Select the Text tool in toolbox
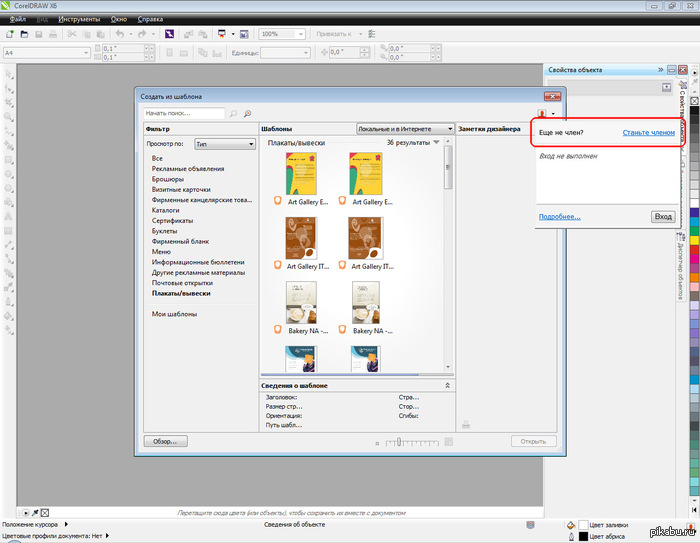Viewport: 700px width, 543px height. [x=8, y=217]
